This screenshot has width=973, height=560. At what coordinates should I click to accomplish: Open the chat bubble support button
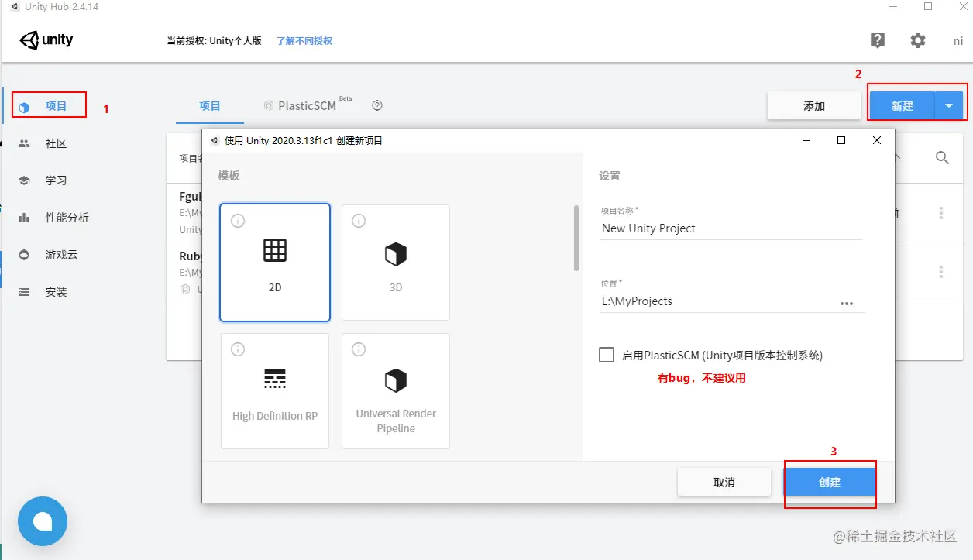click(43, 521)
